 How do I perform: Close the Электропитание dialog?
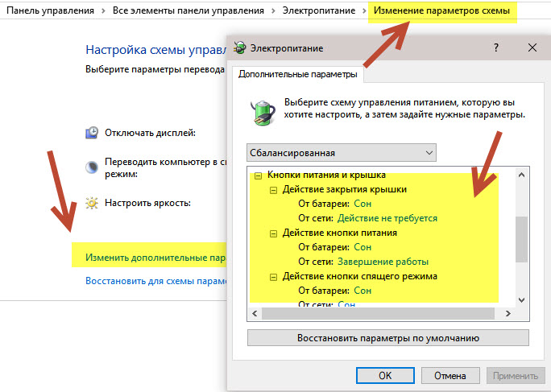pyautogui.click(x=532, y=47)
